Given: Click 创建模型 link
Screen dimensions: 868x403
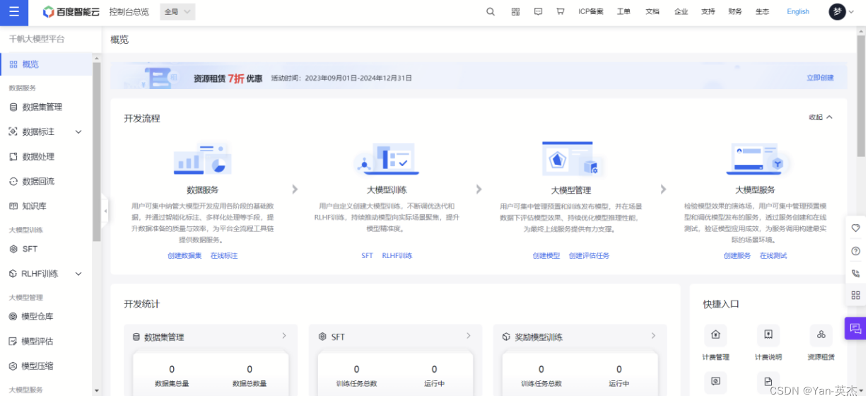Looking at the screenshot, I should (x=546, y=256).
